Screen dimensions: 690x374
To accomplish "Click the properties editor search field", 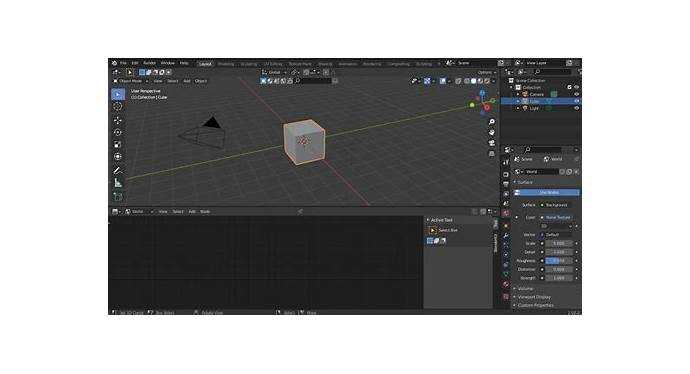I will 543,150.
